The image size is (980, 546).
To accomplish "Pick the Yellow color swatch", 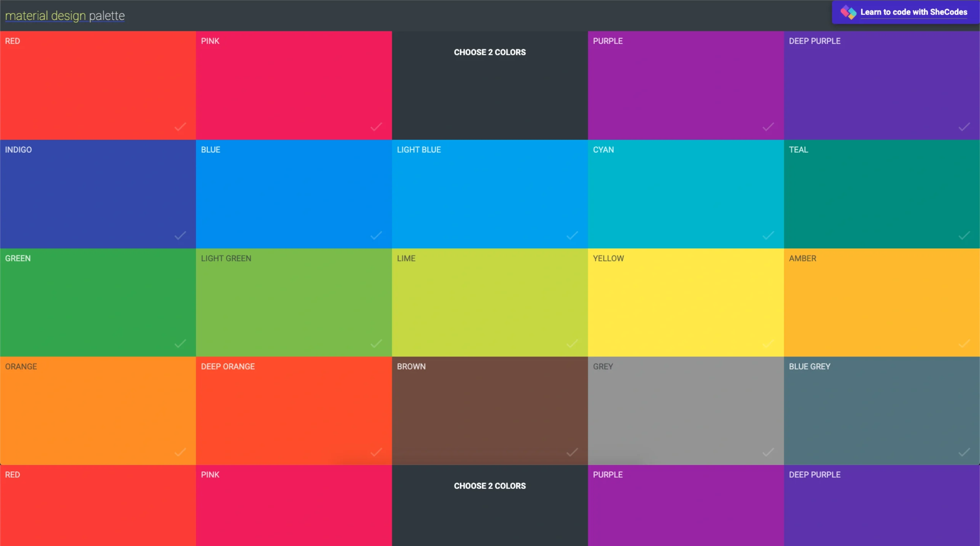I will [686, 302].
